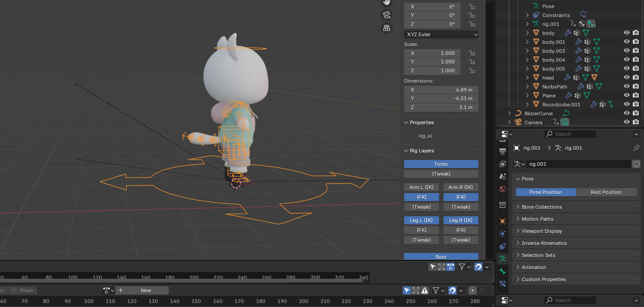Click the Root rig layer button
644x307 pixels.
[x=441, y=257]
